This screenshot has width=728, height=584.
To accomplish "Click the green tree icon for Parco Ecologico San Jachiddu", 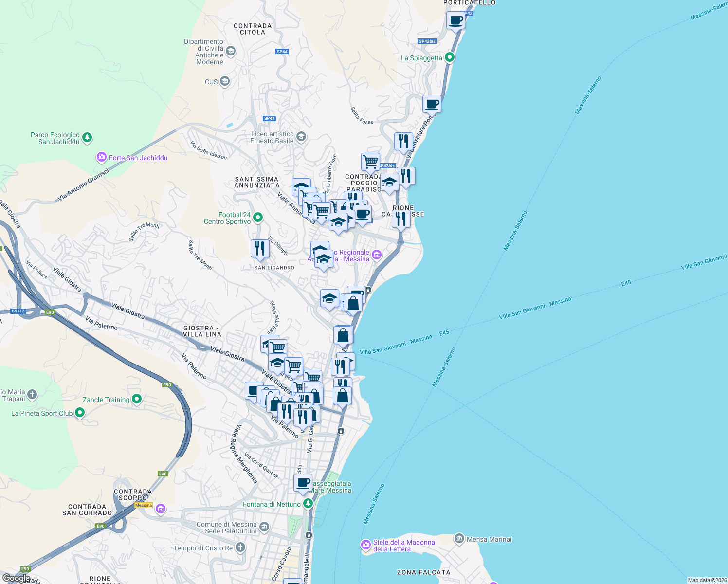I will click(x=87, y=138).
